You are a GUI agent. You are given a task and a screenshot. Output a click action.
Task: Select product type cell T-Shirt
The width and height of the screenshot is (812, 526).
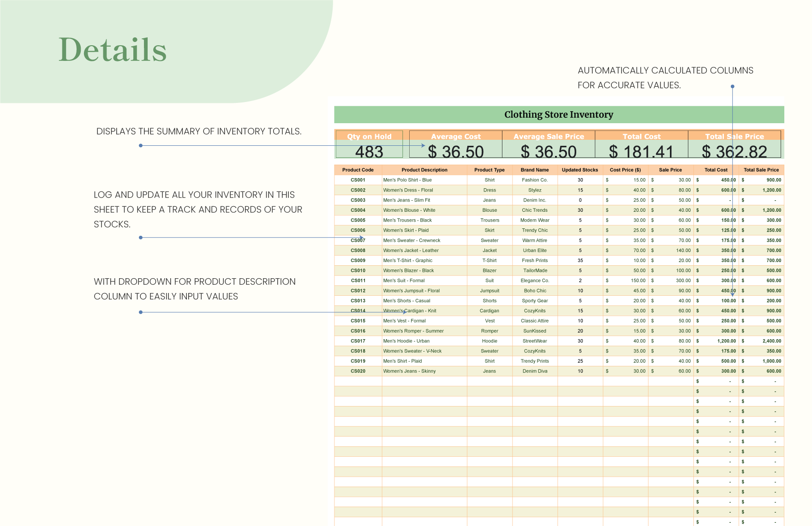(490, 260)
